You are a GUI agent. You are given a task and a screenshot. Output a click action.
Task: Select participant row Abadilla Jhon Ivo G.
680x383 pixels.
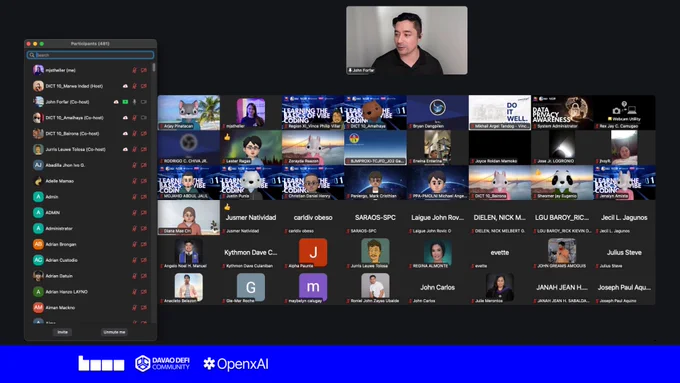tap(90, 165)
